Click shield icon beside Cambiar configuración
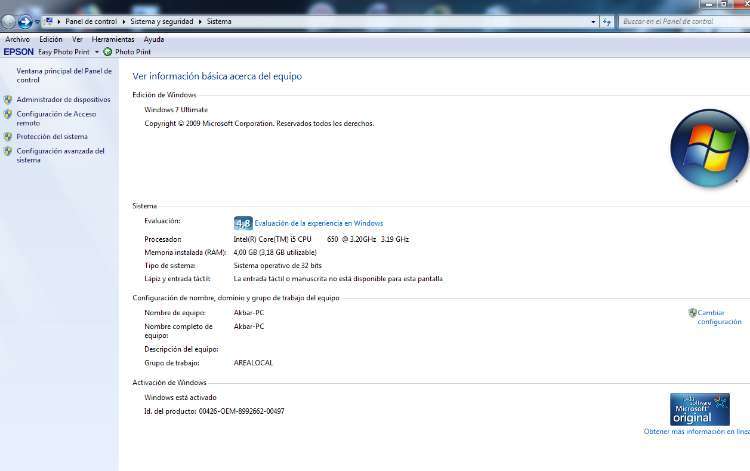This screenshot has width=750, height=471. click(692, 313)
